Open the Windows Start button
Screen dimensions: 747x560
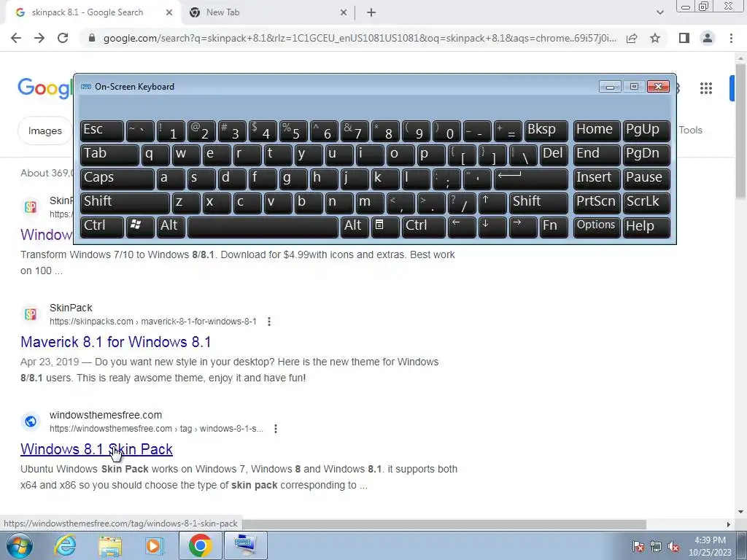pos(19,545)
